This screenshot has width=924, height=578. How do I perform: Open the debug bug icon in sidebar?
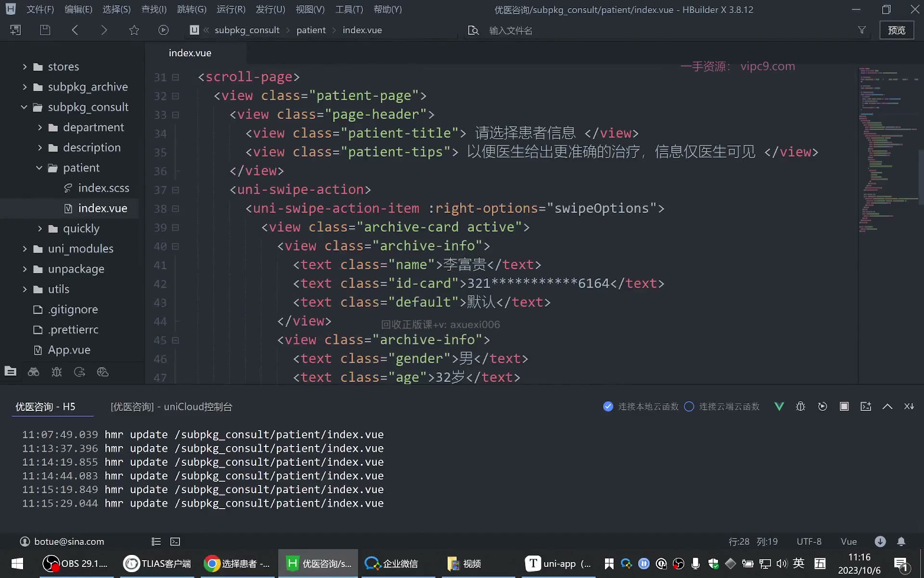56,372
